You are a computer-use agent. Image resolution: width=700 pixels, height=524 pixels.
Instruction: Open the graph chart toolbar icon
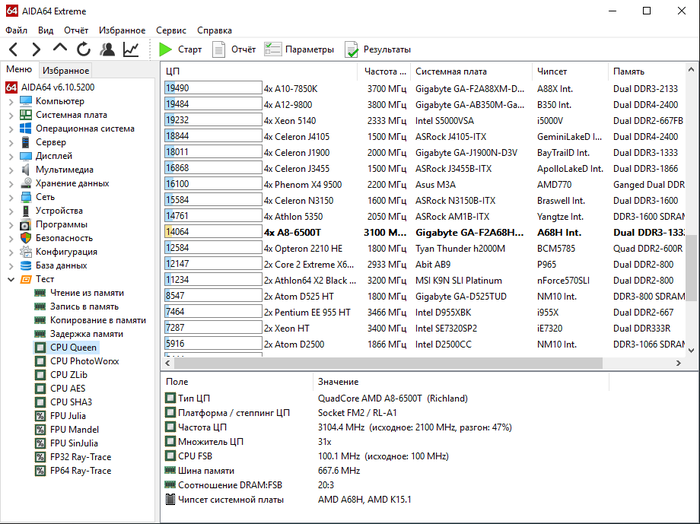(131, 49)
